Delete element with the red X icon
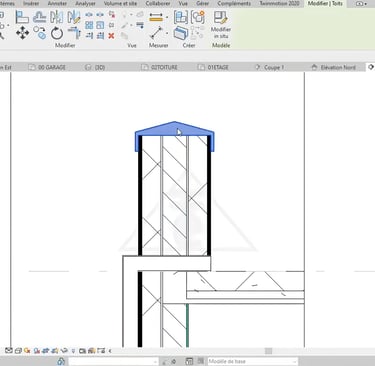 pyautogui.click(x=111, y=35)
